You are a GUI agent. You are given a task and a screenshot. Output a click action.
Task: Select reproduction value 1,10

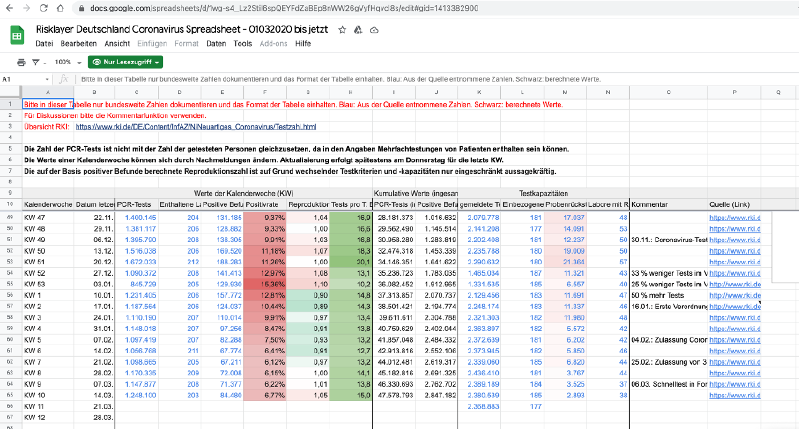tap(308, 284)
